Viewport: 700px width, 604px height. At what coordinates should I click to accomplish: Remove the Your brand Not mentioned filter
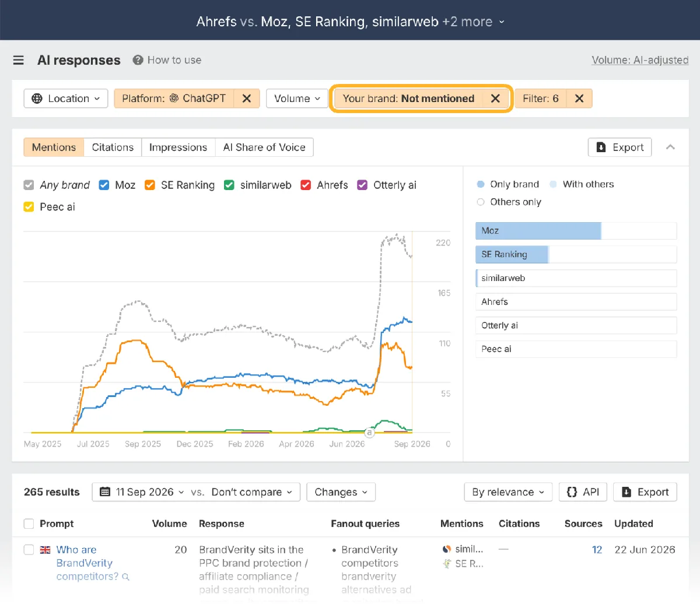point(495,99)
